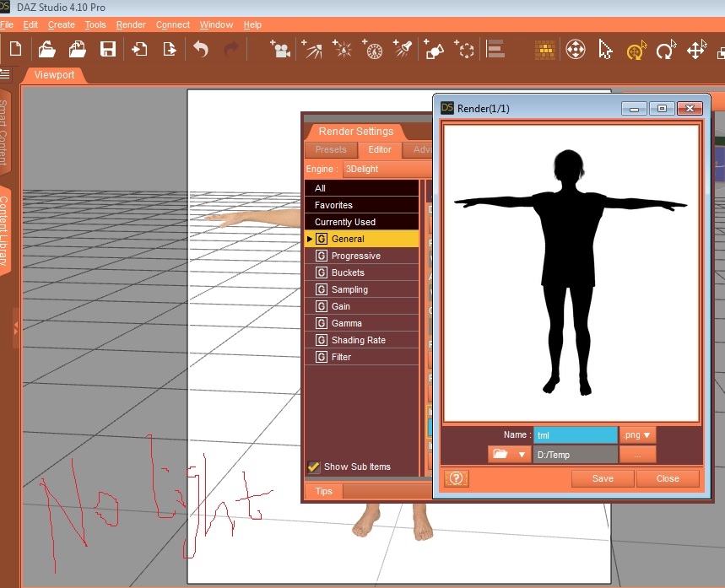Open the .png file format dropdown
Screen dimensions: 725x588
(x=636, y=435)
